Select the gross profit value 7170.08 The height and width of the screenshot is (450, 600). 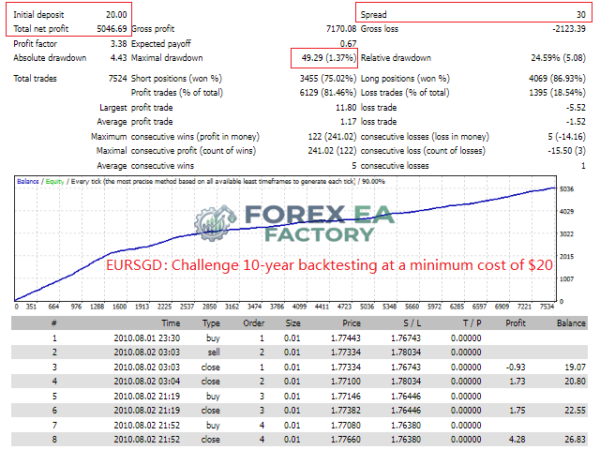point(341,29)
